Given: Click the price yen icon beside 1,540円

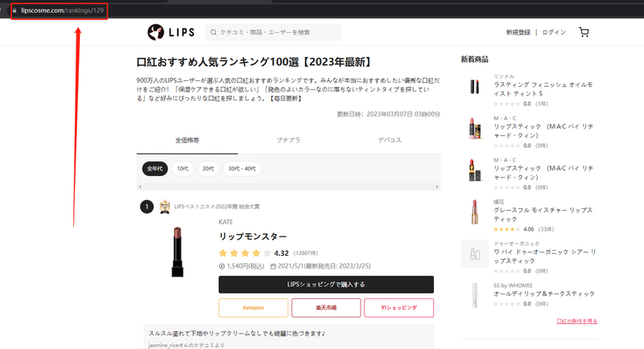Looking at the screenshot, I should coord(222,266).
